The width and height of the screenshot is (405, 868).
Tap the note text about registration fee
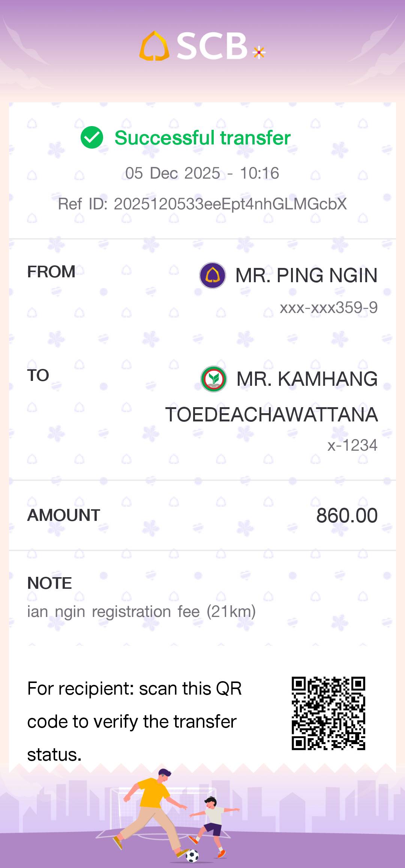tap(141, 612)
